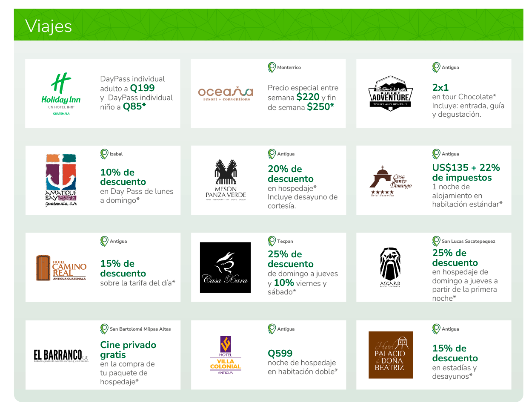This screenshot has width=532, height=409.
Task: Select the Hotel Palacio de Doña Beatriz logo
Action: pos(391,355)
